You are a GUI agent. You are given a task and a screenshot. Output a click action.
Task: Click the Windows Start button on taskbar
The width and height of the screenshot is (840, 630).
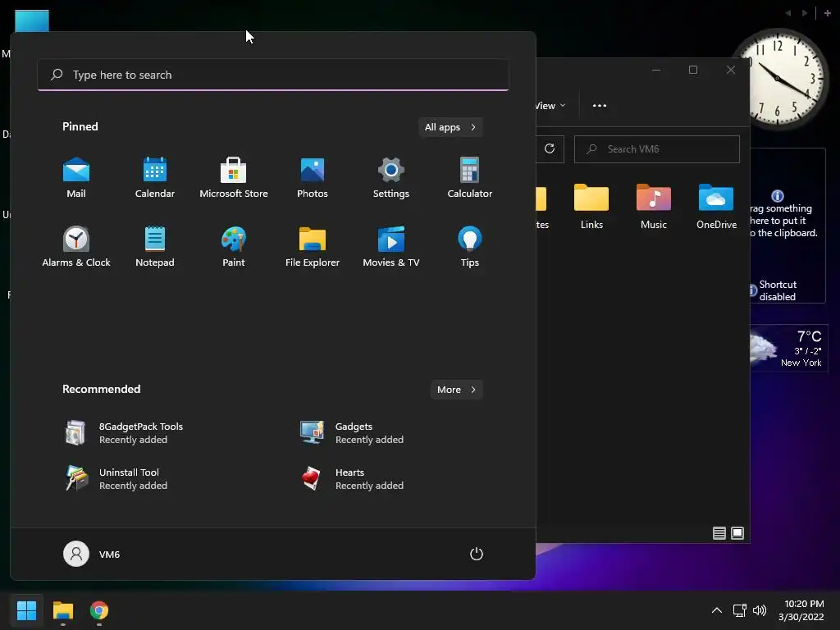(x=26, y=610)
